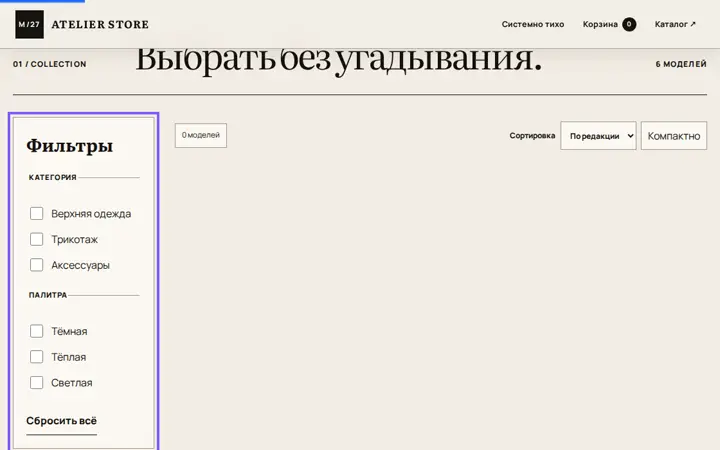Viewport: 720px width, 450px height.
Task: Enable the Трикотаж checkbox
Action: [36, 239]
